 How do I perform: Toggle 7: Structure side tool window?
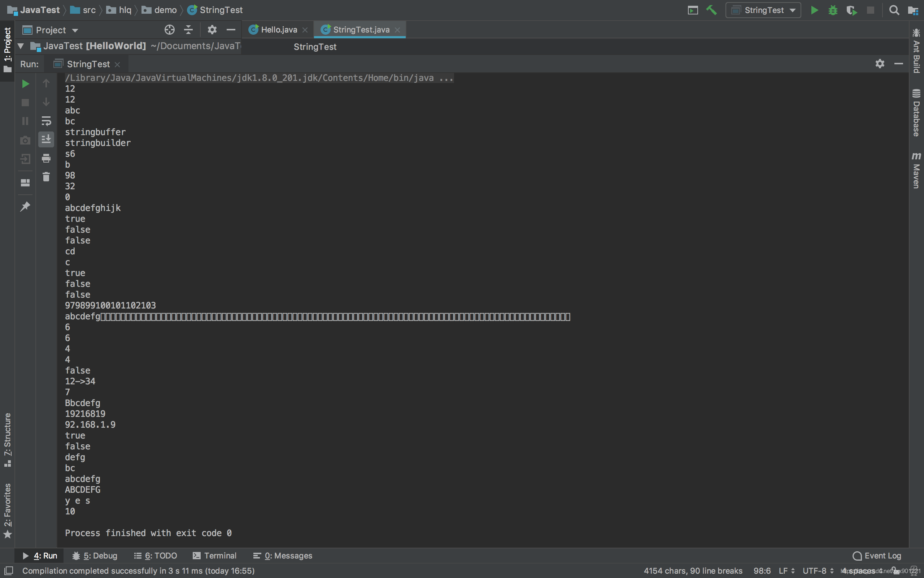pos(7,440)
